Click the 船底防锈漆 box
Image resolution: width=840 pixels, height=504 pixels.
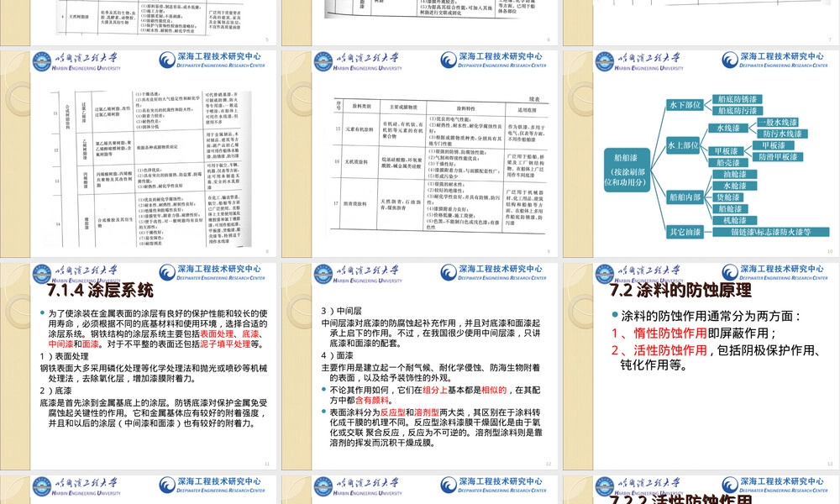[x=738, y=99]
